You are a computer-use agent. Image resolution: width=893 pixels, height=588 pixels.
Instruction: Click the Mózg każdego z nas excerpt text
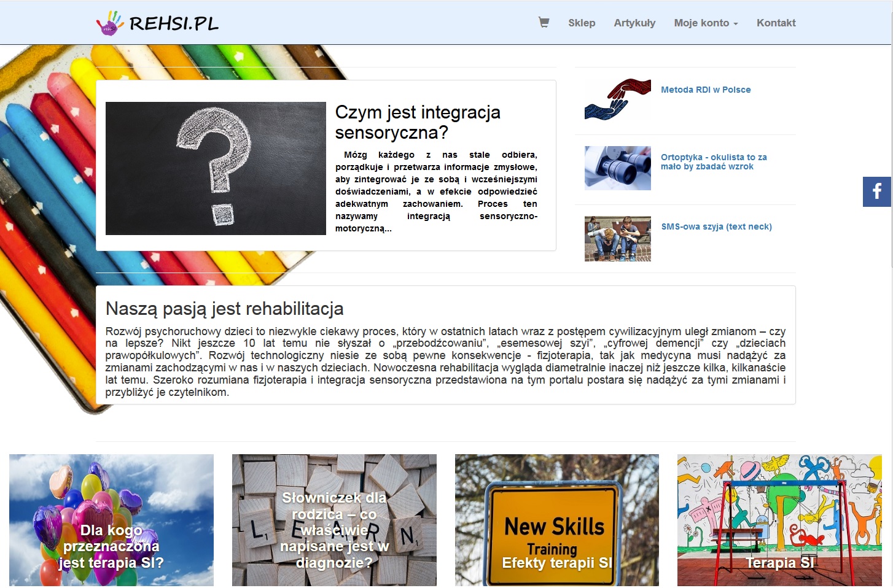tap(436, 191)
